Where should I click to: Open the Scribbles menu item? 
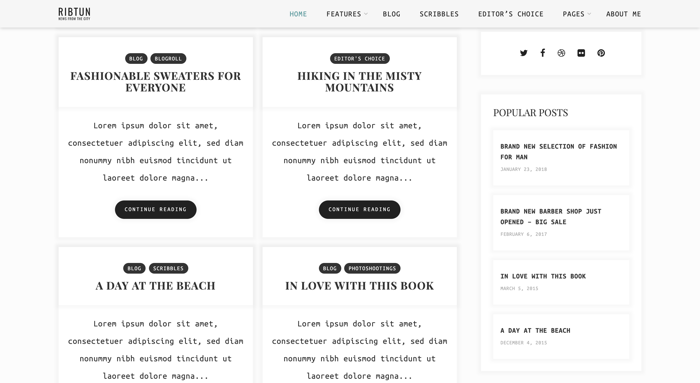coord(439,14)
